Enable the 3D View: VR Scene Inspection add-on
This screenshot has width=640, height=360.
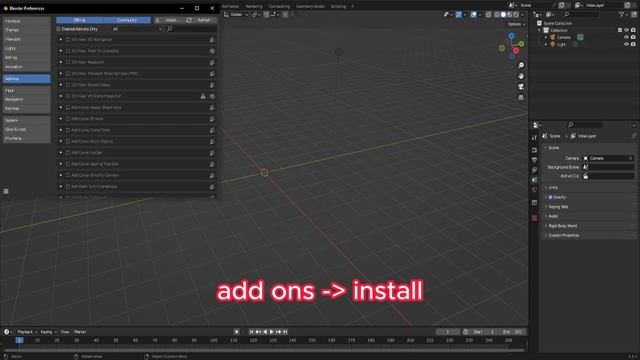(x=68, y=96)
